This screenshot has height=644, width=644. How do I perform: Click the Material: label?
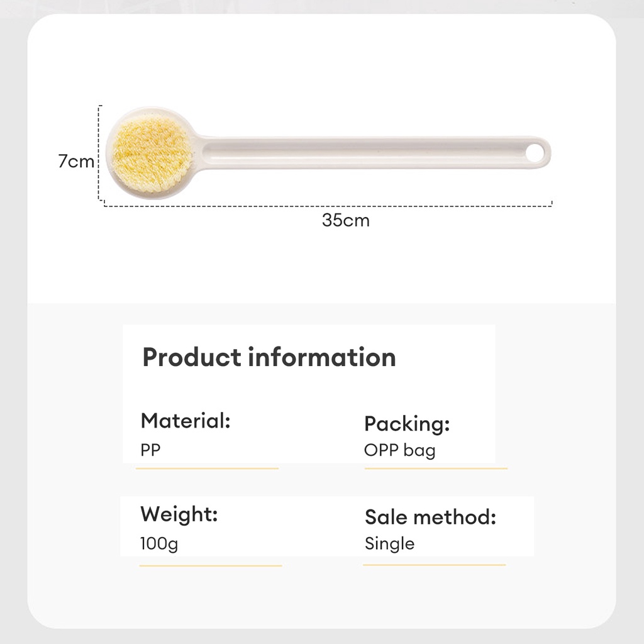pyautogui.click(x=186, y=421)
